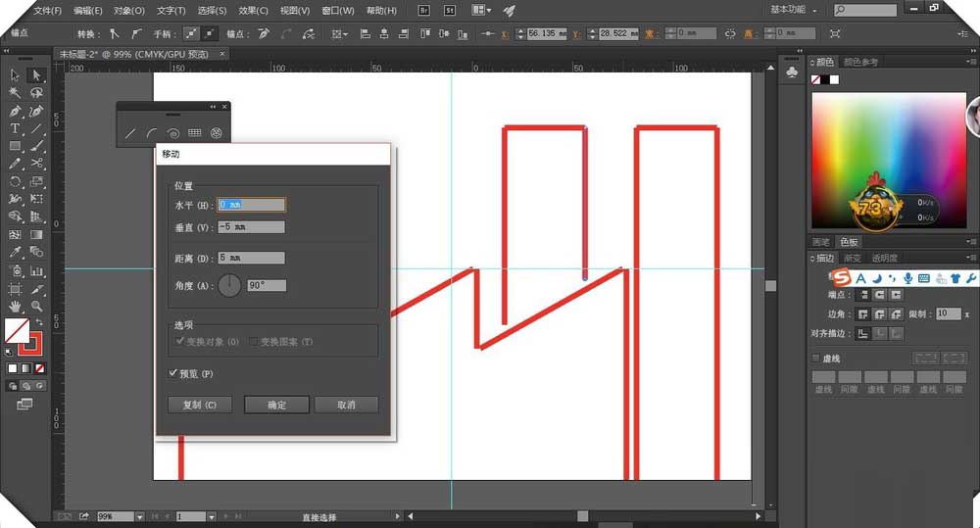980x528 pixels.
Task: Enable the 虚线 dashed line checkbox
Action: [815, 359]
